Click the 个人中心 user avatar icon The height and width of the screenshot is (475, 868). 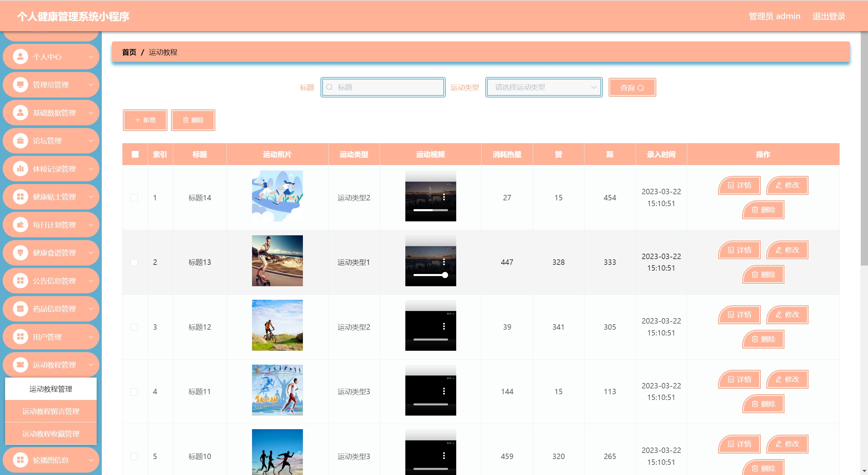point(20,57)
